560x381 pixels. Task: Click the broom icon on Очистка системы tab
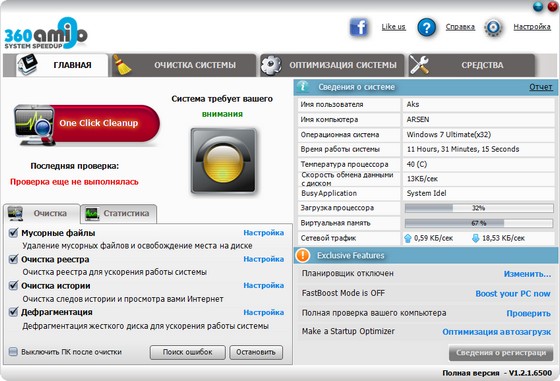[122, 65]
